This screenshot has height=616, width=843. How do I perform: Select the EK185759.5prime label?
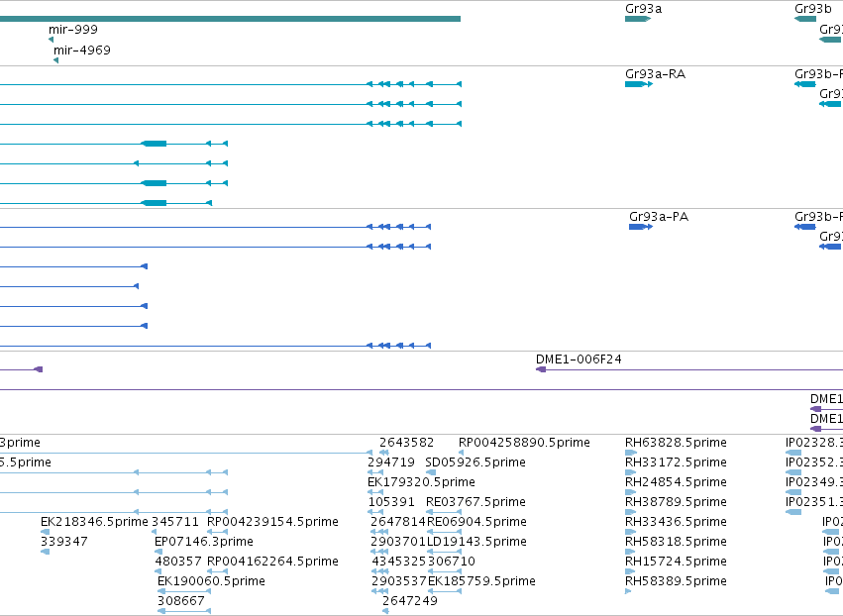481,581
